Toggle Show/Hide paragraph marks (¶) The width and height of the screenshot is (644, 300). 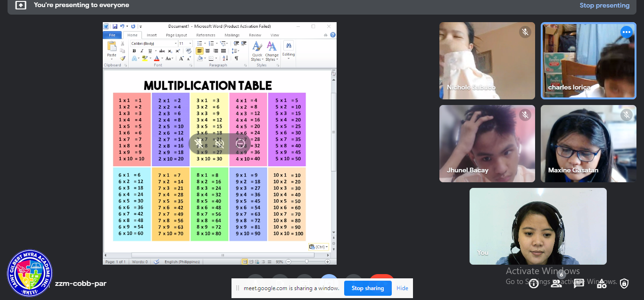tap(236, 58)
